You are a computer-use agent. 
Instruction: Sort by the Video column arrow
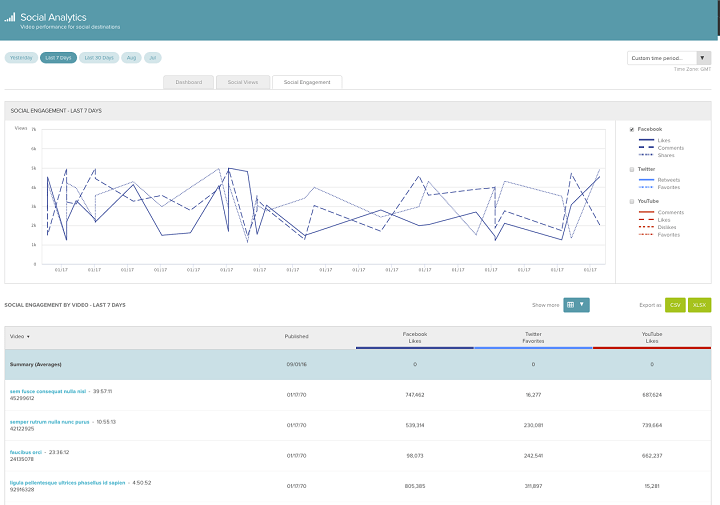click(28, 337)
